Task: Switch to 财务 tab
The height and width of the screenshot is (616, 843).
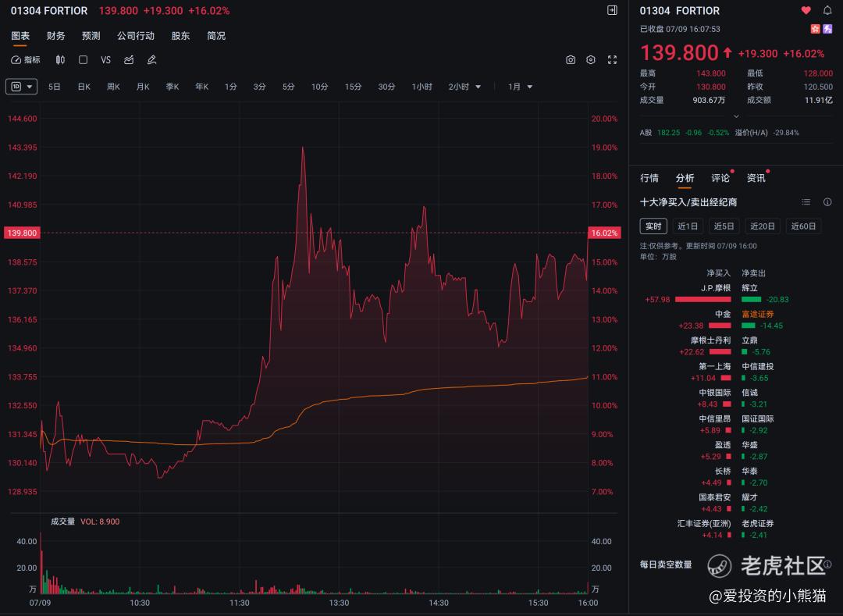Action: pos(55,35)
